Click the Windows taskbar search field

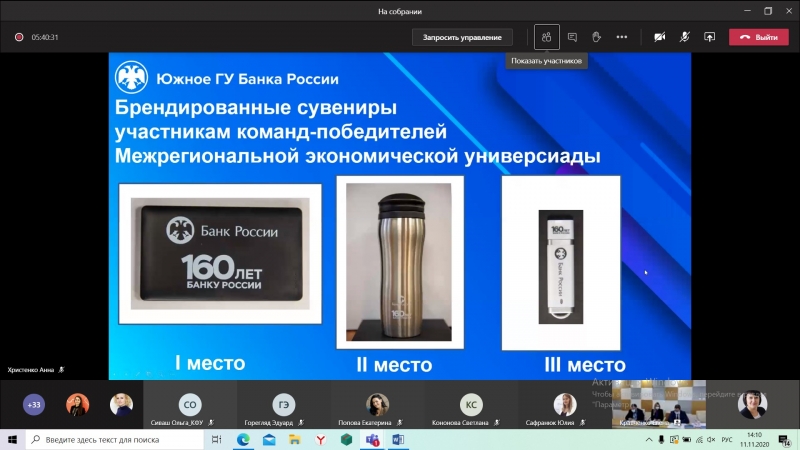[115, 439]
